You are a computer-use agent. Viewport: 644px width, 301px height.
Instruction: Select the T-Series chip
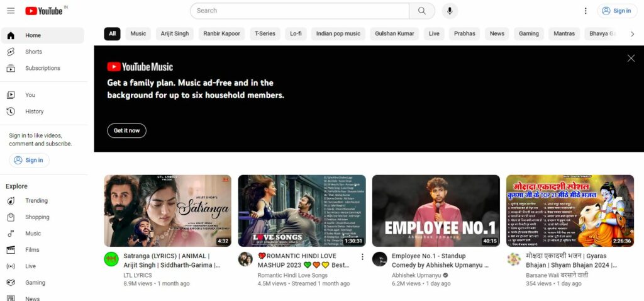click(265, 34)
